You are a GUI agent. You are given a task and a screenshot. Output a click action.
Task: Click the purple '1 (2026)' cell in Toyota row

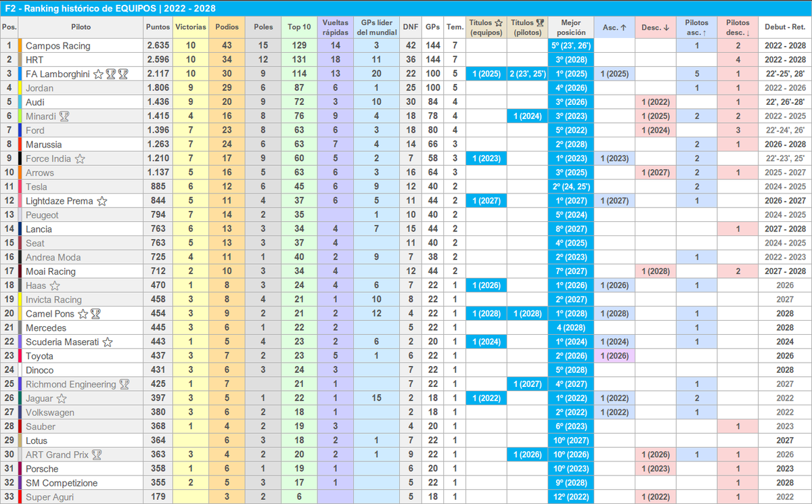coord(614,356)
